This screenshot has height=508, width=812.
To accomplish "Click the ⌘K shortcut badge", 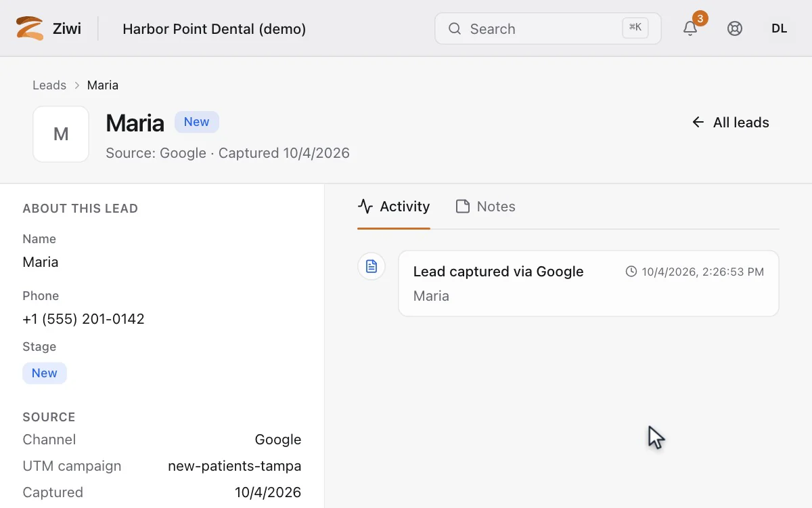I will 635,28.
